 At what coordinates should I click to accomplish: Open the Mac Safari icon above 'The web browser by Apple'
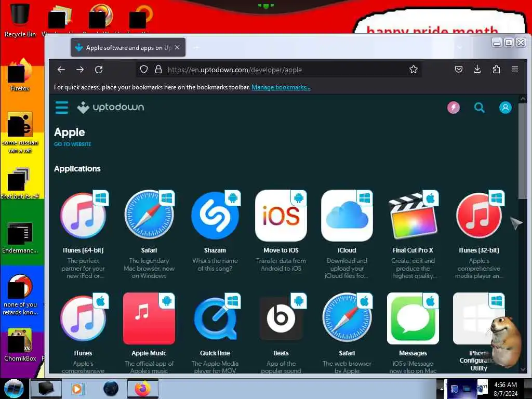coord(347,318)
